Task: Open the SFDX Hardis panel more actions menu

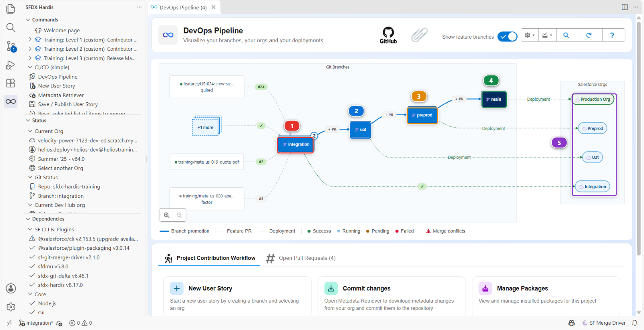Action: 139,7
